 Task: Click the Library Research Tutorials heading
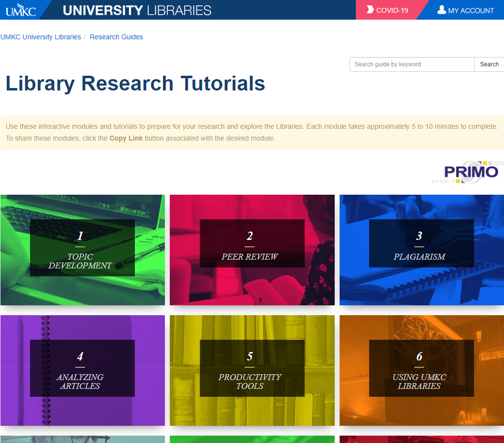[135, 84]
